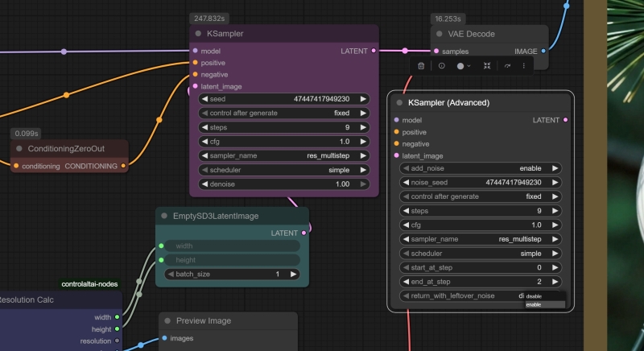Decrease end_at_step value with left arrow

[x=406, y=281]
